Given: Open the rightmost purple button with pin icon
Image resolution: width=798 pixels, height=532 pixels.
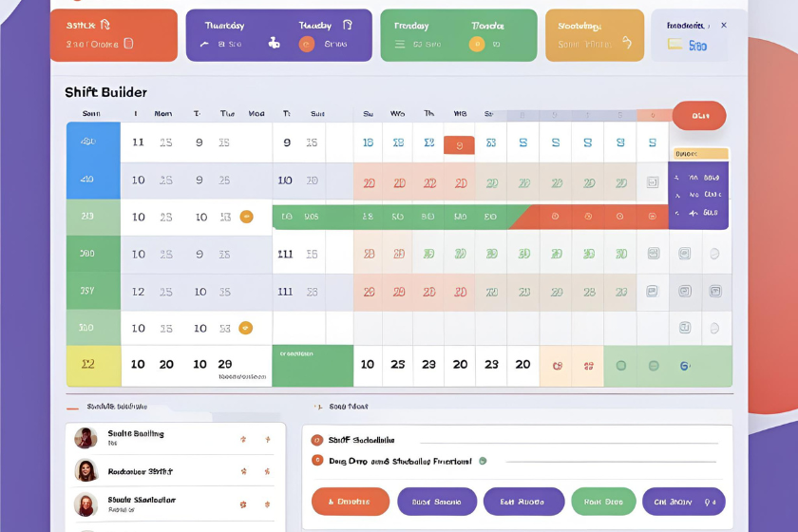Looking at the screenshot, I should [x=683, y=502].
